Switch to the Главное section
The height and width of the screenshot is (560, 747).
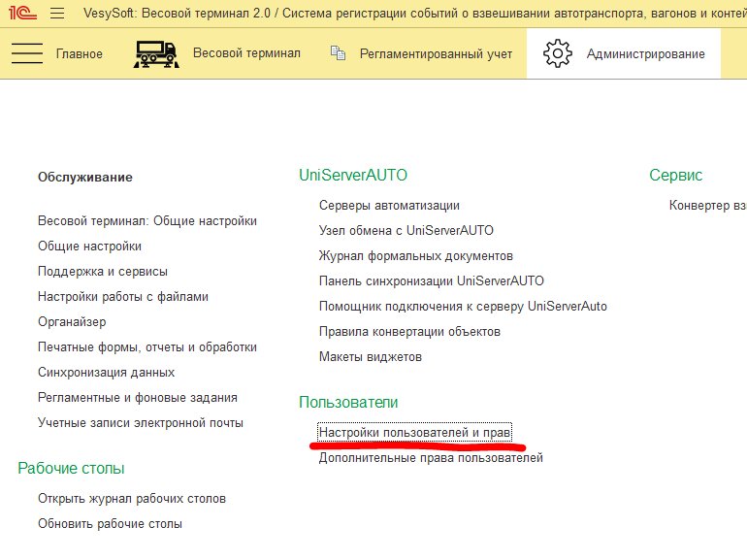[79, 54]
